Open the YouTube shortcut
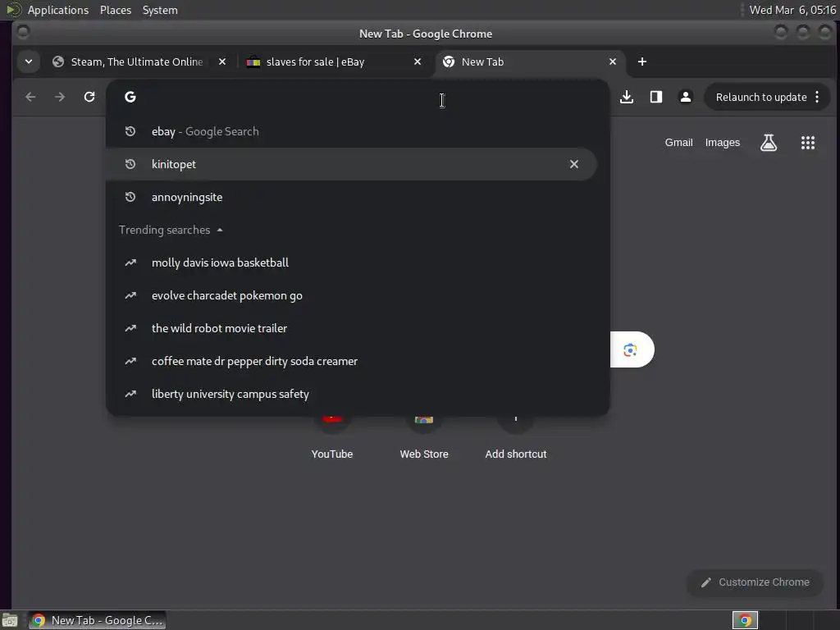The image size is (840, 630). pos(332,440)
